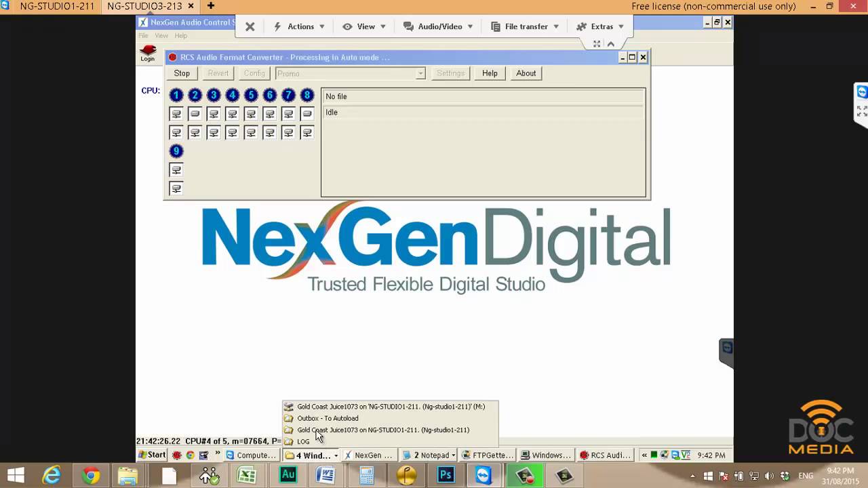This screenshot has height=488, width=868.
Task: Click the network icon directly below CPU 1
Action: pyautogui.click(x=176, y=114)
